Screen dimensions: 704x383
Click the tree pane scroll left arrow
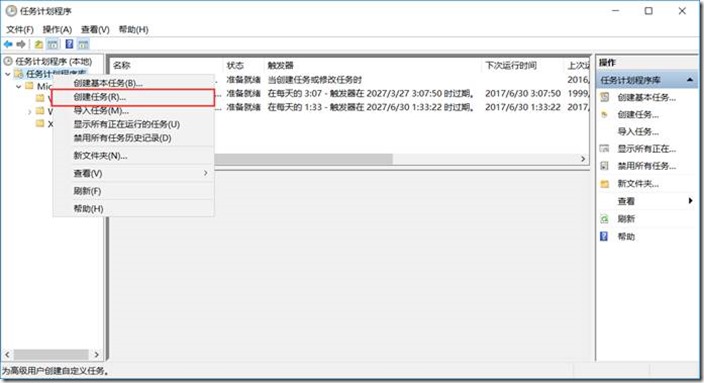click(x=7, y=355)
